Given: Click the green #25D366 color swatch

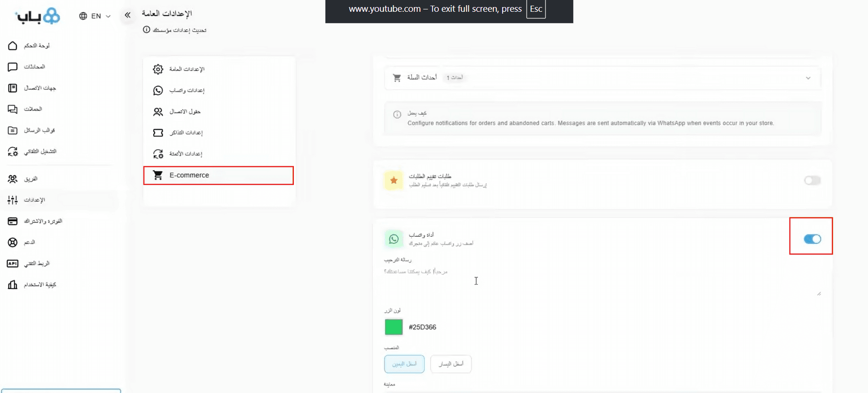Looking at the screenshot, I should point(394,327).
